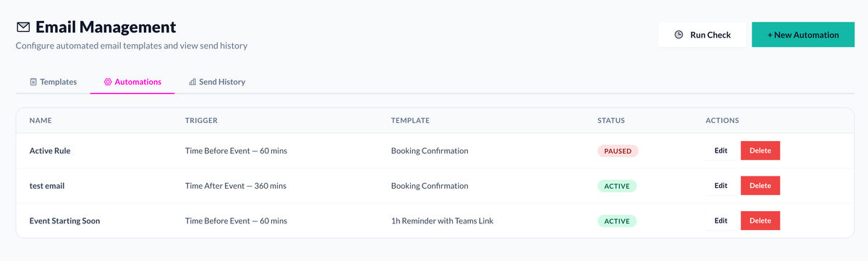Edit the test email automation
Viewport: 868px width, 261px height.
721,185
